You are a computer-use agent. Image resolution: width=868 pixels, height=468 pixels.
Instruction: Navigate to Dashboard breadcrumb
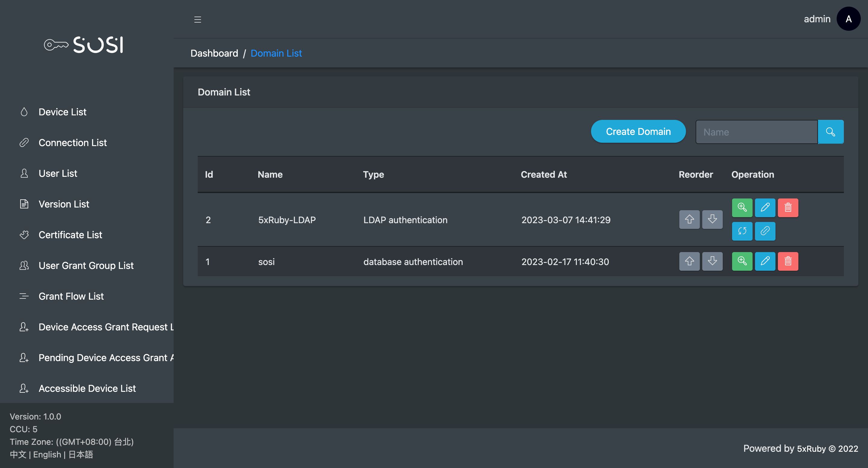coord(214,53)
